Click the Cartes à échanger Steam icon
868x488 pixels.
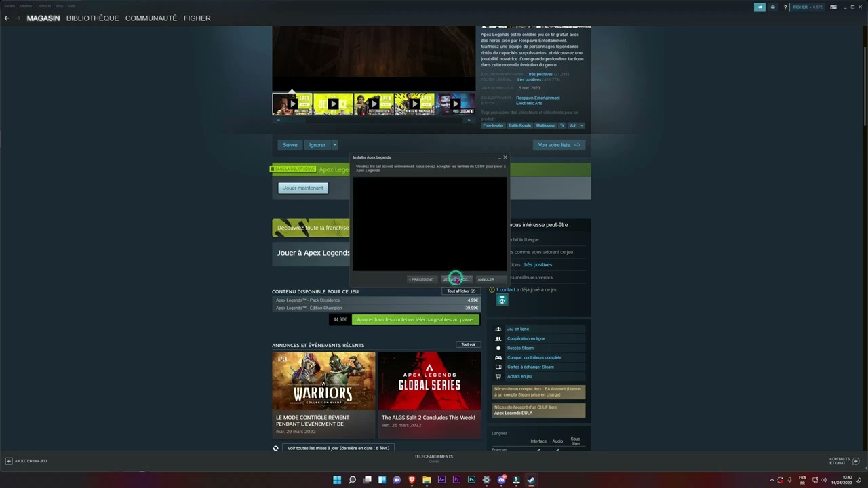click(498, 367)
